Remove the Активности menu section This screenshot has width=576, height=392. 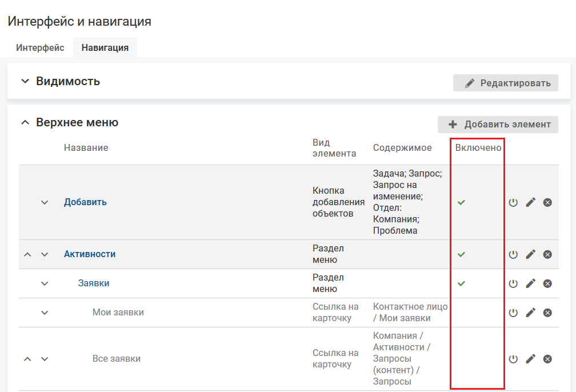point(547,254)
